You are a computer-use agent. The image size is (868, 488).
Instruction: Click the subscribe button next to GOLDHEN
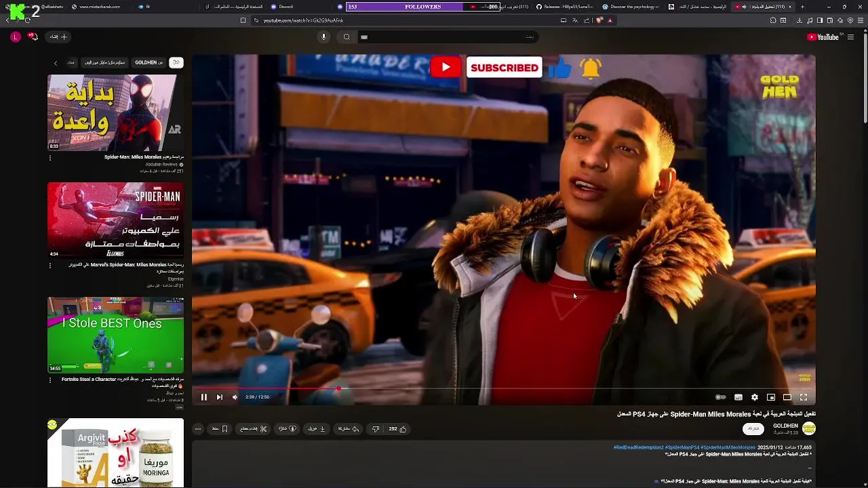click(753, 429)
